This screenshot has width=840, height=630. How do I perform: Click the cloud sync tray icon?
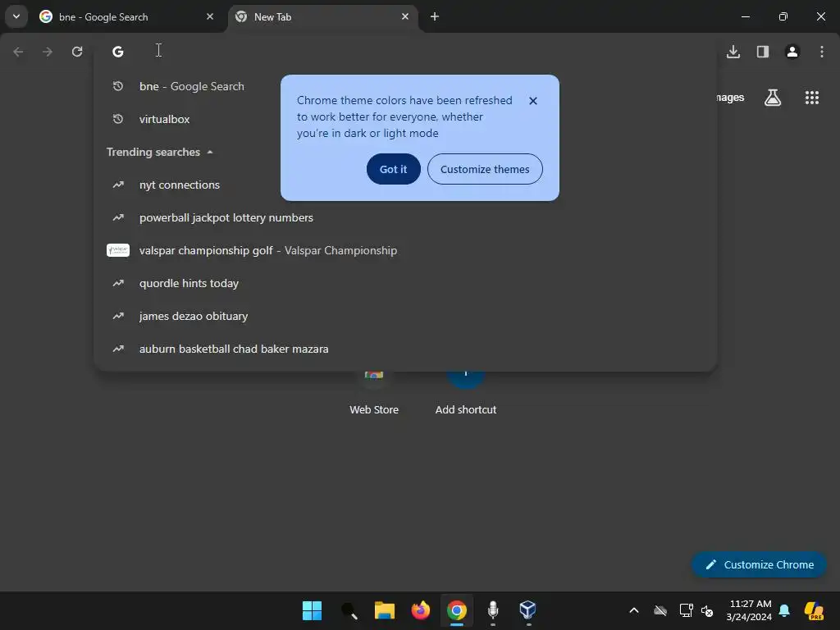pos(660,610)
